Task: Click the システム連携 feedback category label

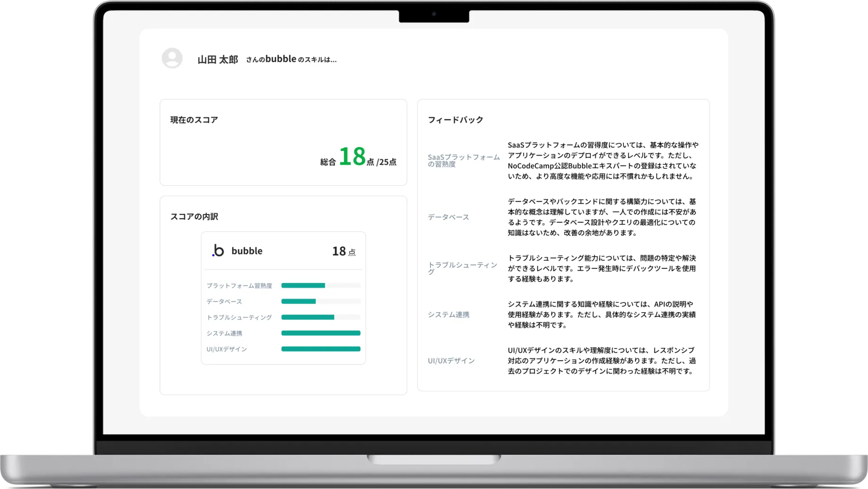Action: tap(449, 315)
